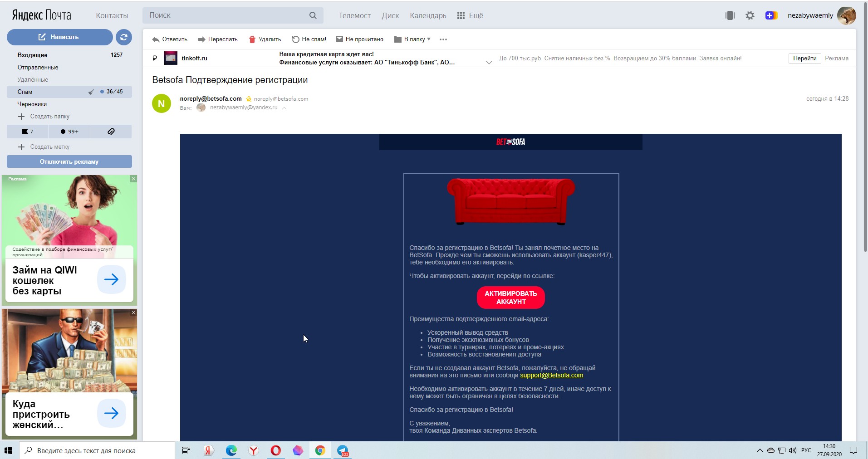
Task: Click the Яндекс Почта logo
Action: click(41, 15)
